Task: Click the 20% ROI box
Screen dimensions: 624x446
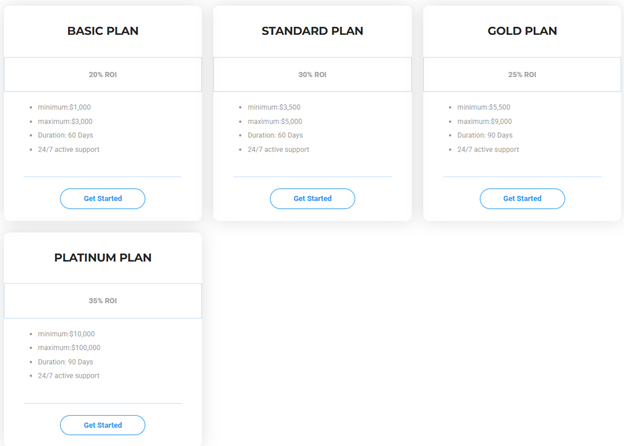Action: pyautogui.click(x=103, y=75)
